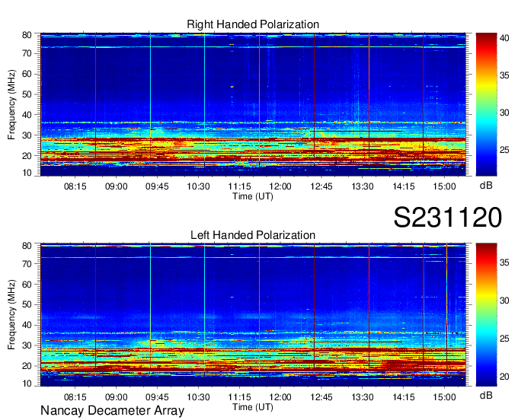Click the 11:15 time tick of the right-handed plot
Screen dimensions: 518x420
tap(239, 186)
